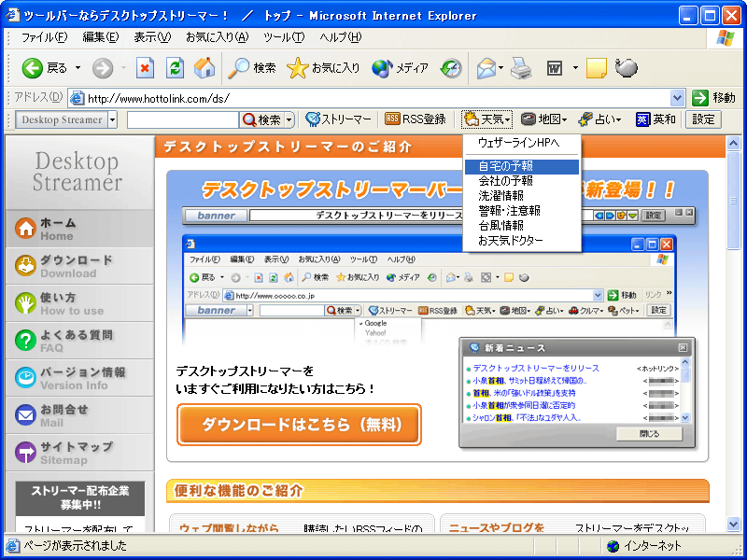Image resolution: width=747 pixels, height=560 pixels.
Task: Open the mail envelope toolbar icon
Action: (486, 68)
